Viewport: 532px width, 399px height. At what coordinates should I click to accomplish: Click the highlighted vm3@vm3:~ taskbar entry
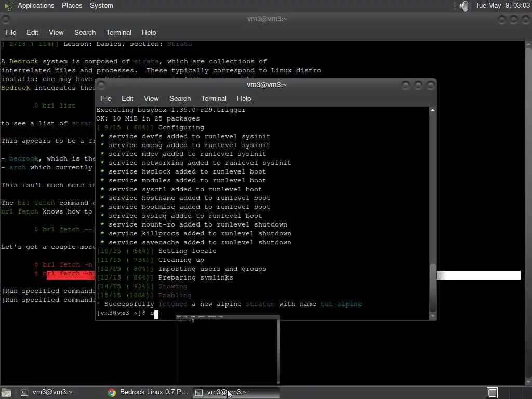coord(236,392)
